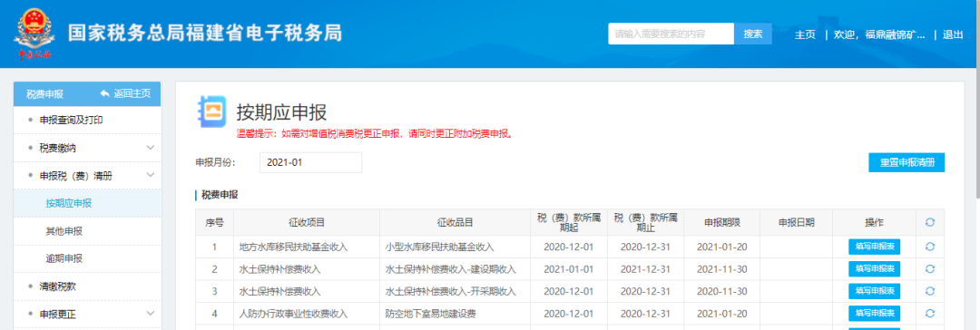The height and width of the screenshot is (330, 980).
Task: Click 申报期限 cell 2020-11-30
Action: coord(722,291)
